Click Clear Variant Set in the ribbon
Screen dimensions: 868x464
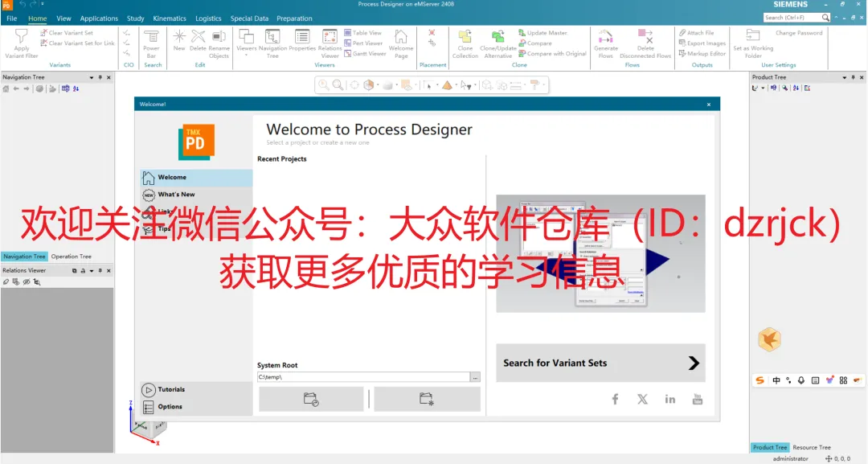tap(67, 33)
